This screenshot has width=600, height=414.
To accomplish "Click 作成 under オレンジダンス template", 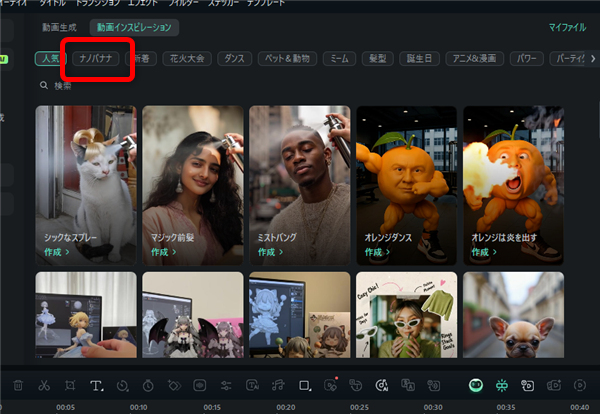I will (x=378, y=253).
